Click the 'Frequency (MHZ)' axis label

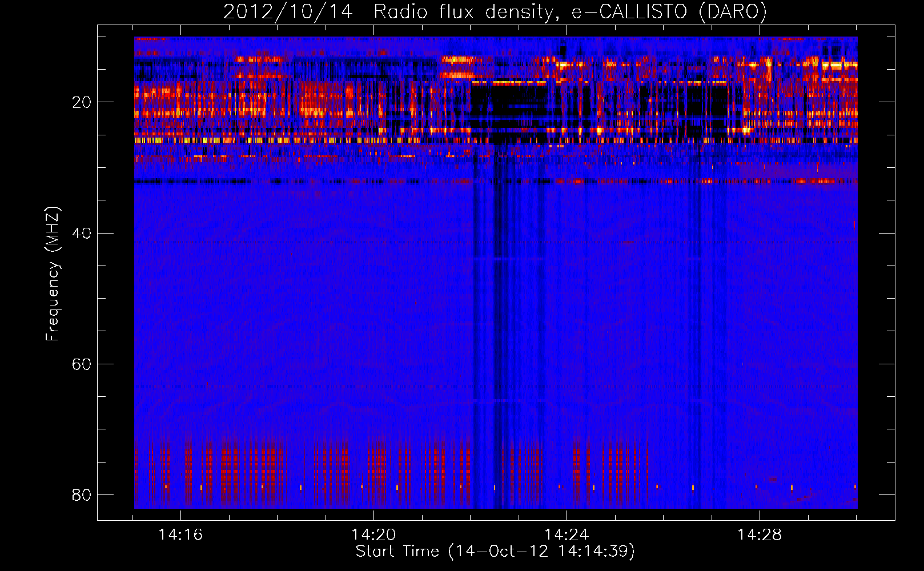pyautogui.click(x=52, y=274)
